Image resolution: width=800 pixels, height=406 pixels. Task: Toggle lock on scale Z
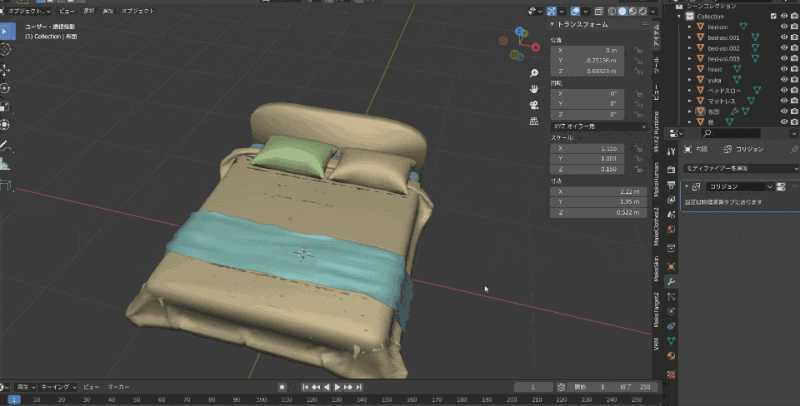pyautogui.click(x=638, y=169)
